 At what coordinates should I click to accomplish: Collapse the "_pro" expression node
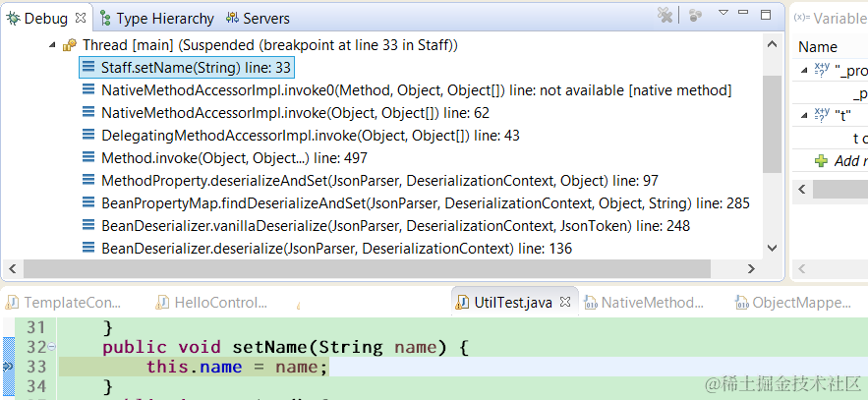click(803, 70)
